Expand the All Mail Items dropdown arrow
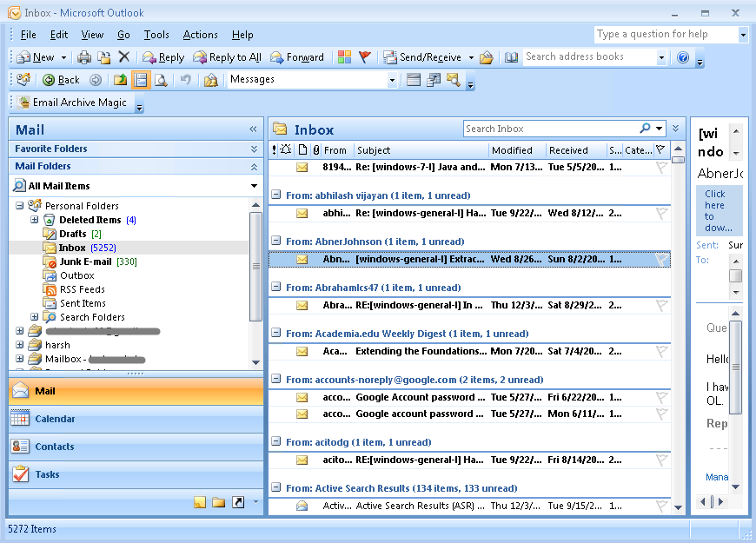Image resolution: width=756 pixels, height=543 pixels. click(254, 186)
